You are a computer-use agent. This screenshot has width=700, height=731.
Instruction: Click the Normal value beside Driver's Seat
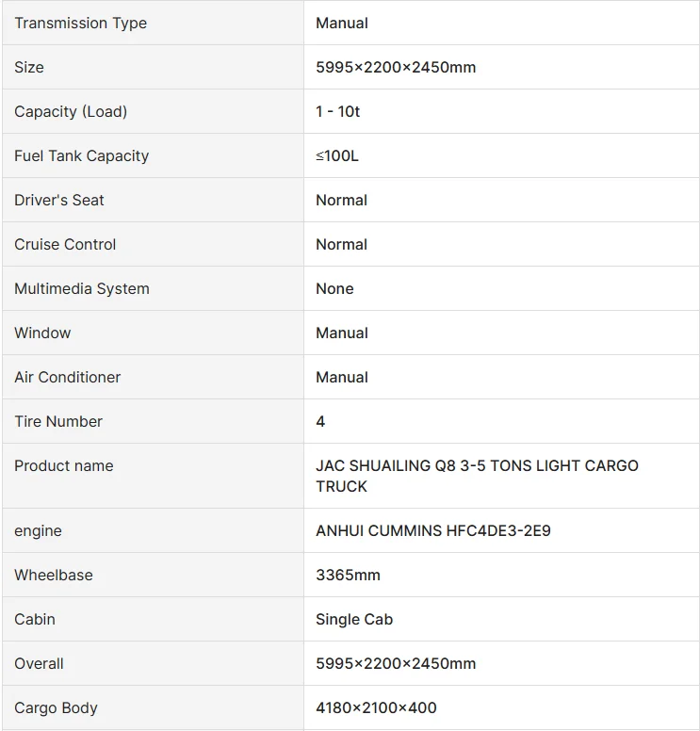click(341, 200)
